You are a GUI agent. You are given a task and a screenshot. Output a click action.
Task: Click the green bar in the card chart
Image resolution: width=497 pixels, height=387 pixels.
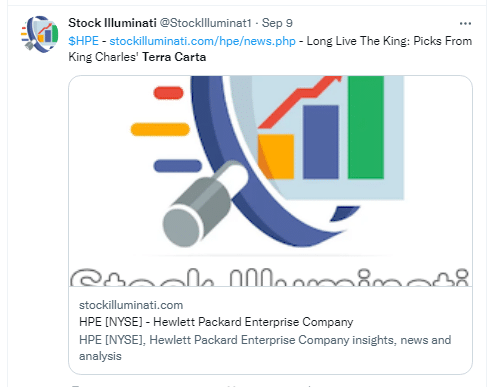[366, 127]
